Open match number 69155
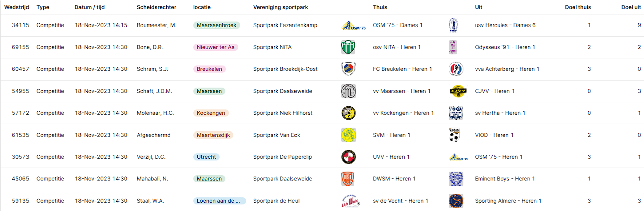 click(x=20, y=47)
